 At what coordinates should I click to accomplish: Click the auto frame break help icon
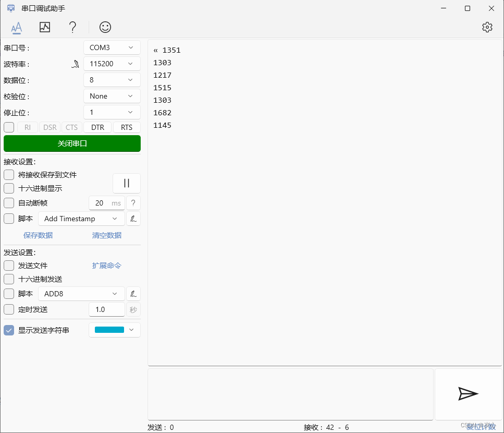coord(133,203)
